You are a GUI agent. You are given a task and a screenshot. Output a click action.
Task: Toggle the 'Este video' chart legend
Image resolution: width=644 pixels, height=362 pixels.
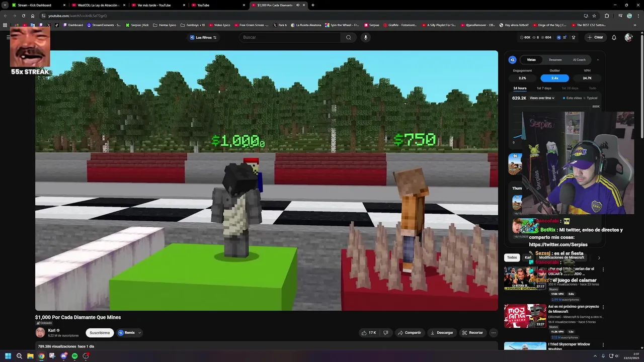573,98
